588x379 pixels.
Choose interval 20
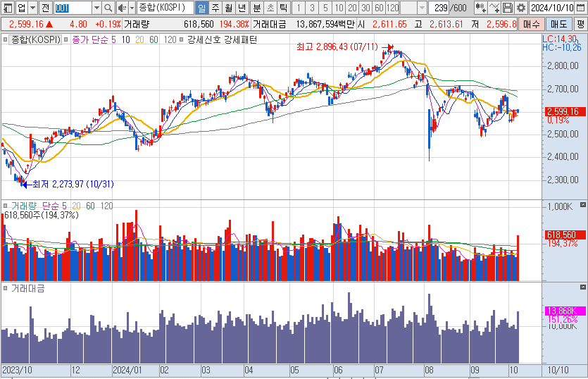[353, 8]
